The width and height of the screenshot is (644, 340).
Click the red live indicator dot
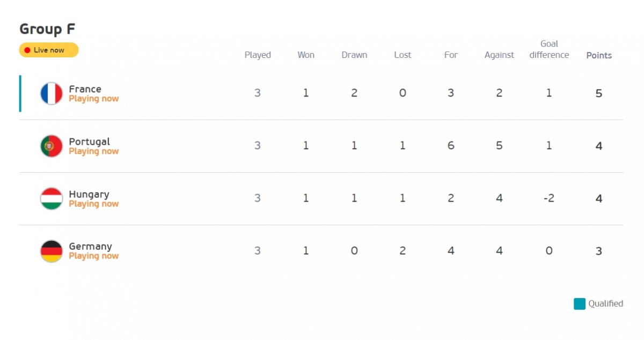27,50
